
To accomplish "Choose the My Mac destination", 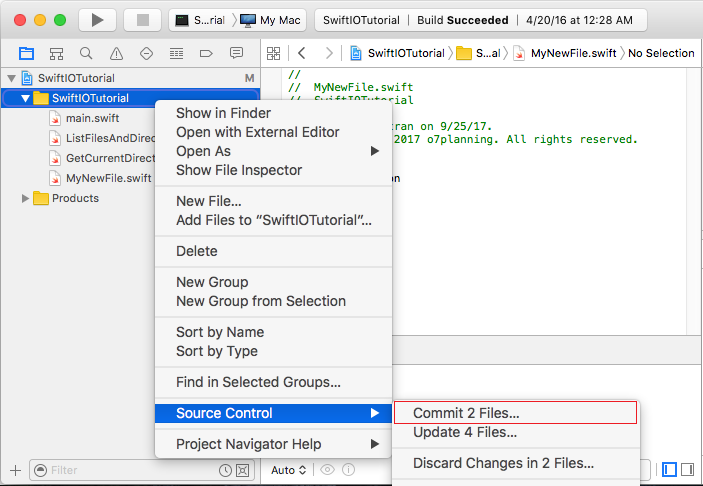I will 270,20.
